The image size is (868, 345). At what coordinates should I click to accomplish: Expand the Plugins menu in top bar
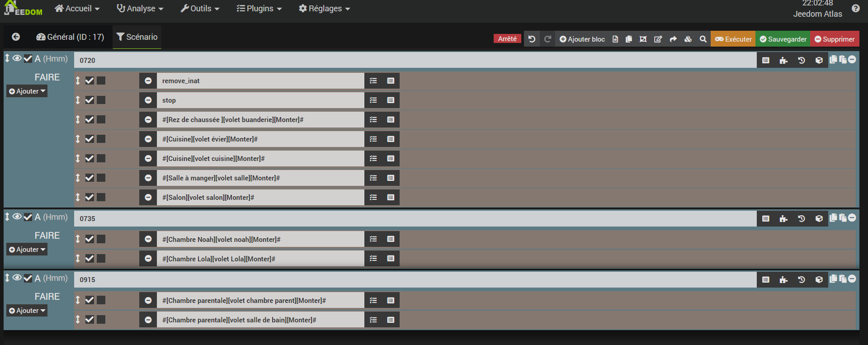click(259, 9)
